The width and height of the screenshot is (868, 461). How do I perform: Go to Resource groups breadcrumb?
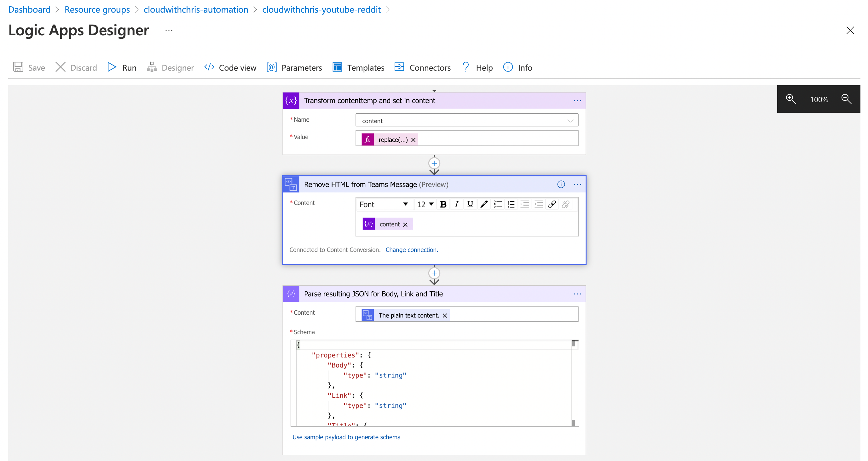coord(97,9)
